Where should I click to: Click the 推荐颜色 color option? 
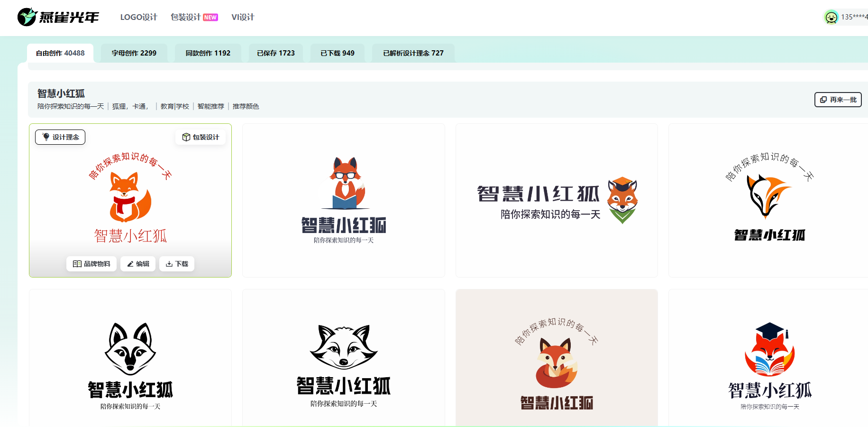pyautogui.click(x=245, y=106)
